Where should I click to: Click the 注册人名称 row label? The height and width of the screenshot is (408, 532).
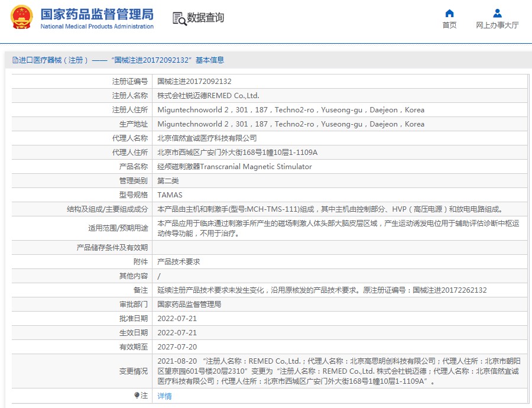click(x=130, y=96)
